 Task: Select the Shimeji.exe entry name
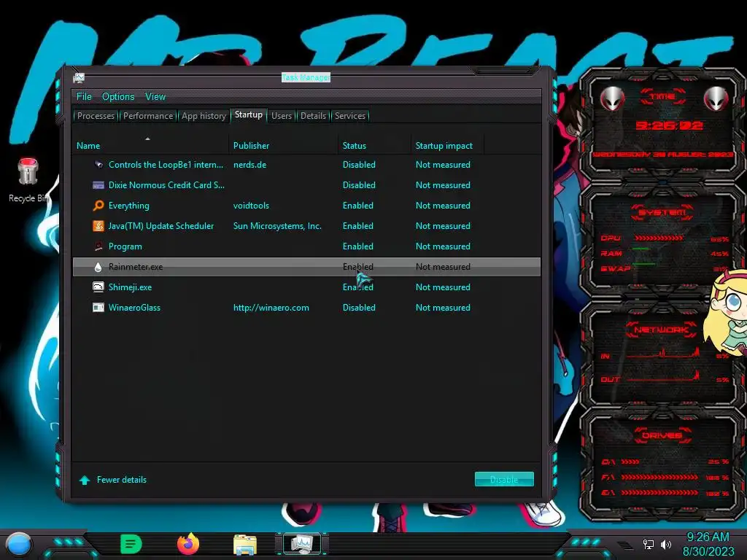point(130,287)
